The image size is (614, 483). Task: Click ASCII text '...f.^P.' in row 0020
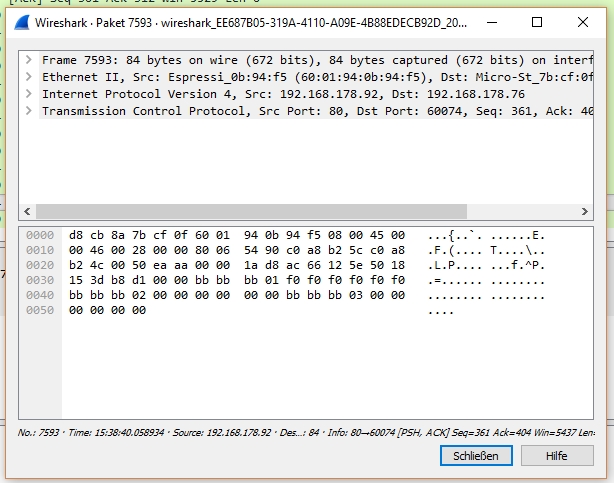(x=517, y=266)
